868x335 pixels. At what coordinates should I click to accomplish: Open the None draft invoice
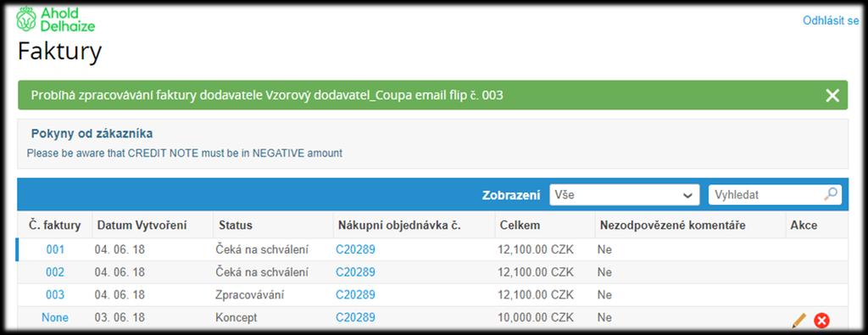point(55,318)
